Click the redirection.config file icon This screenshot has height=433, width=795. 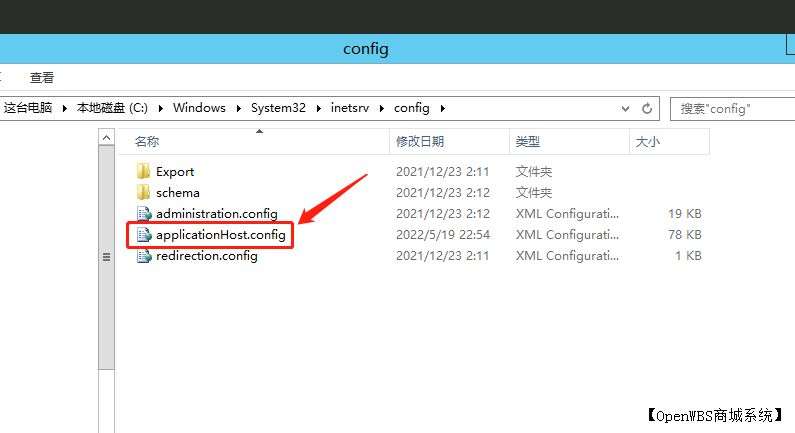coord(143,256)
